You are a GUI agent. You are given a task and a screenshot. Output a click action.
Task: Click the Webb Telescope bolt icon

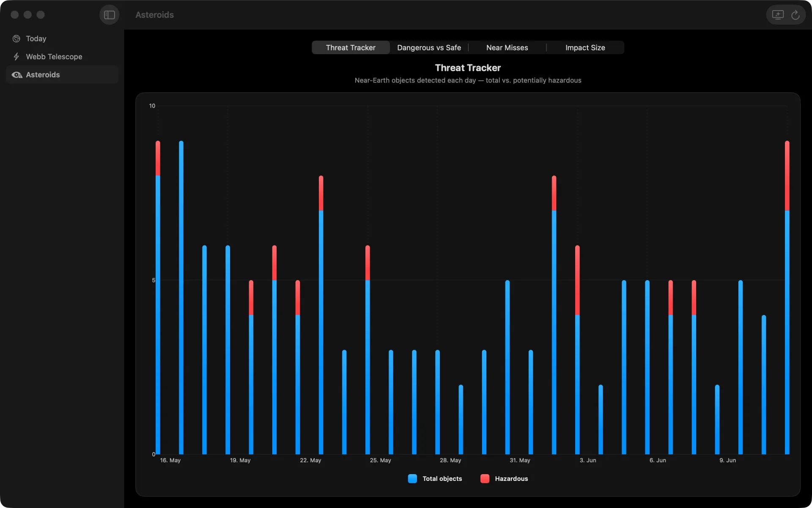(16, 57)
